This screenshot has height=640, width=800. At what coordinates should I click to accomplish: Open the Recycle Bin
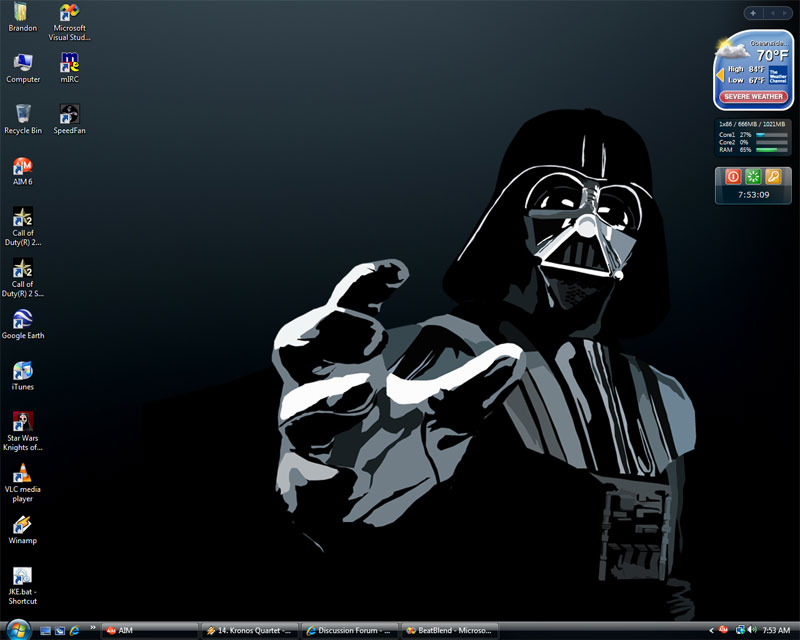coord(22,120)
